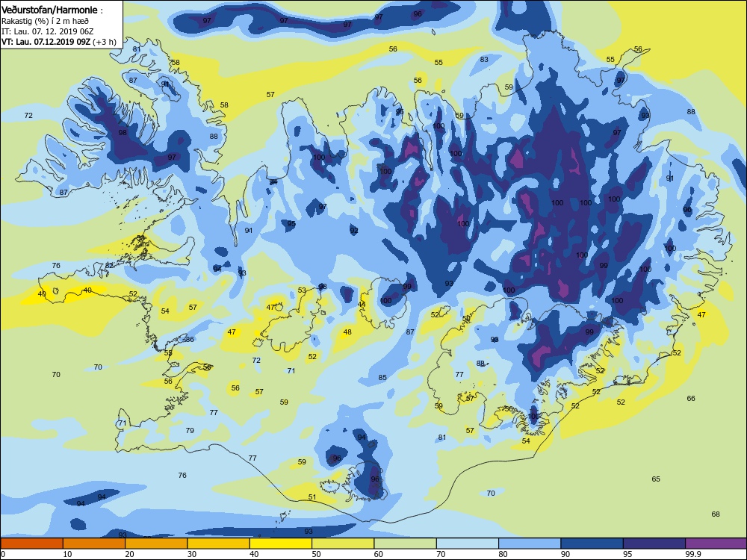Click the map value '85'
Screen dimensions: 747x560
[x=382, y=378]
